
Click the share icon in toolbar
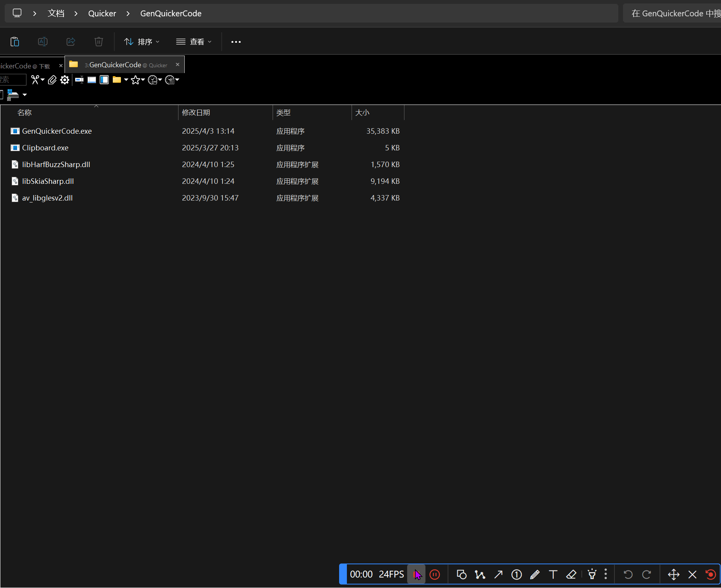coord(71,42)
